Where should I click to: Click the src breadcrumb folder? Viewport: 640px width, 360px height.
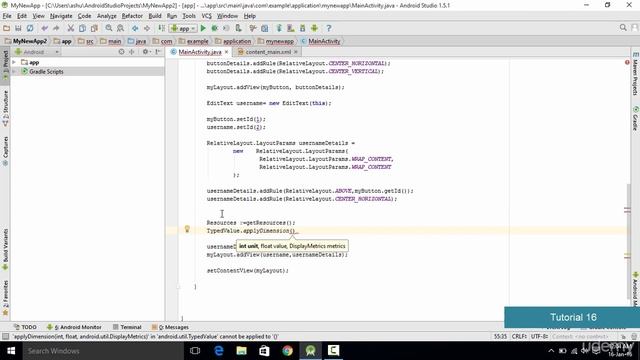tap(86, 41)
